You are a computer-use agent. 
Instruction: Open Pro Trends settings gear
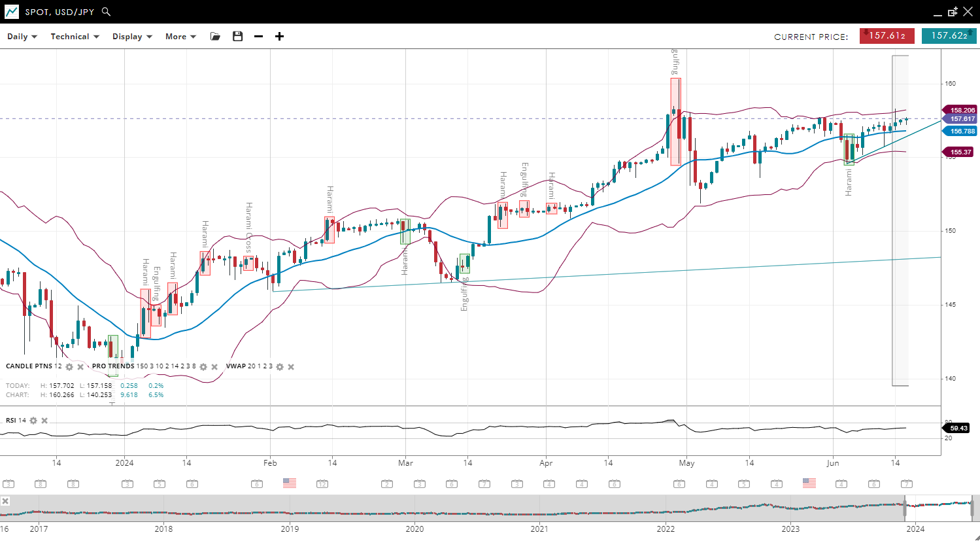(x=203, y=367)
